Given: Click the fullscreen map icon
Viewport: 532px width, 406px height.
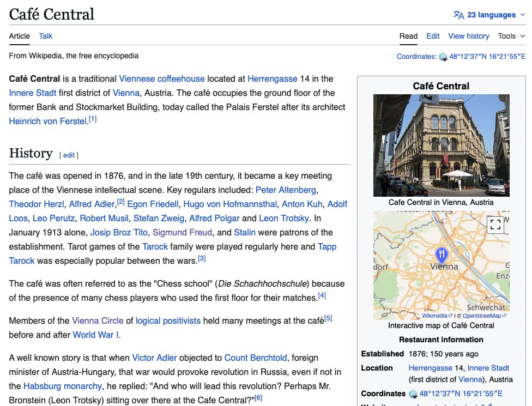Looking at the screenshot, I should [x=495, y=224].
